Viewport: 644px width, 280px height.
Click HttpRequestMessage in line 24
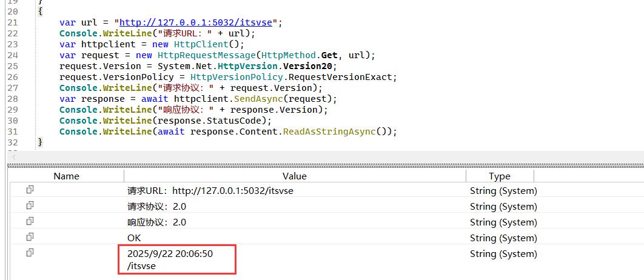[x=207, y=55]
